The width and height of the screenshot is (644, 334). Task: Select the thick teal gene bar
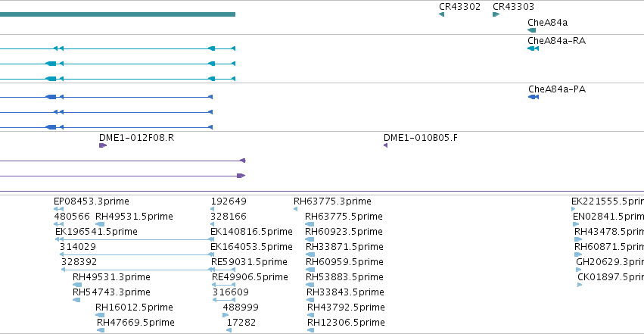[x=117, y=14]
